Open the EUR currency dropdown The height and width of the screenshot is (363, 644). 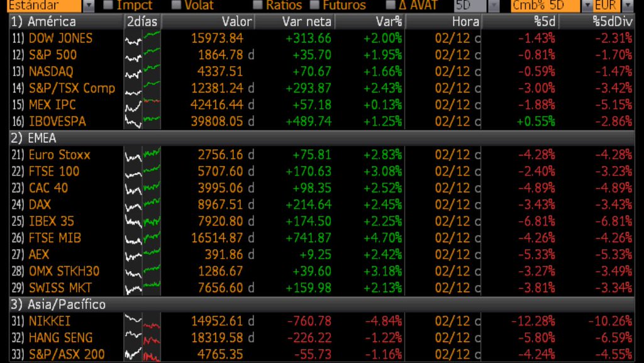point(628,6)
